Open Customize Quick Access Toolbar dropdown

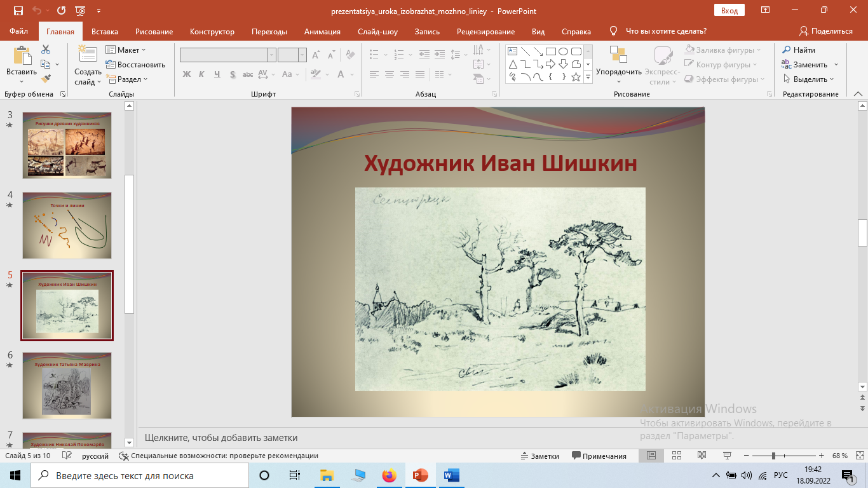pos(98,11)
